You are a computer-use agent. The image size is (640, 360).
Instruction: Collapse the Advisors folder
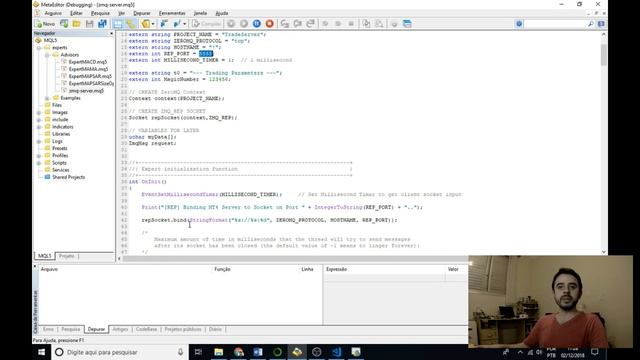[x=47, y=55]
